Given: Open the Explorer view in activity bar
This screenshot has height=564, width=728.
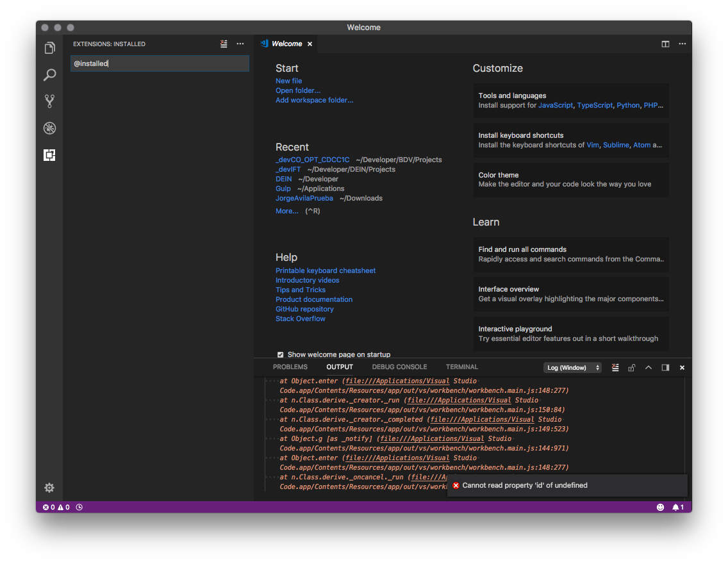Looking at the screenshot, I should click(50, 48).
